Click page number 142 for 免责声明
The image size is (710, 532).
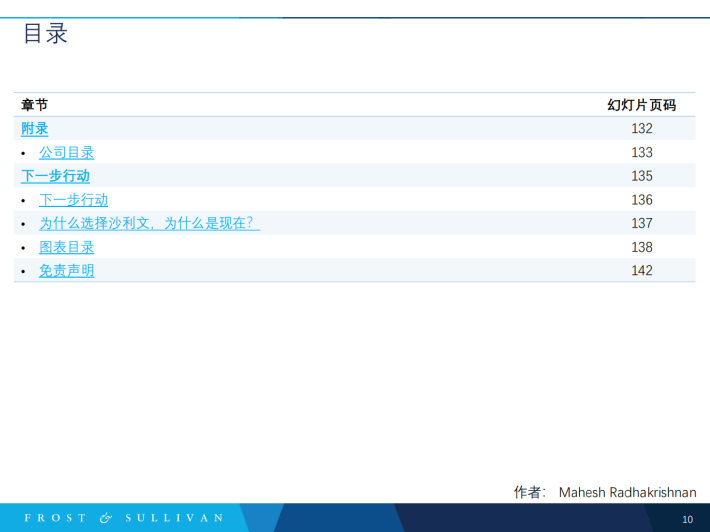click(641, 271)
